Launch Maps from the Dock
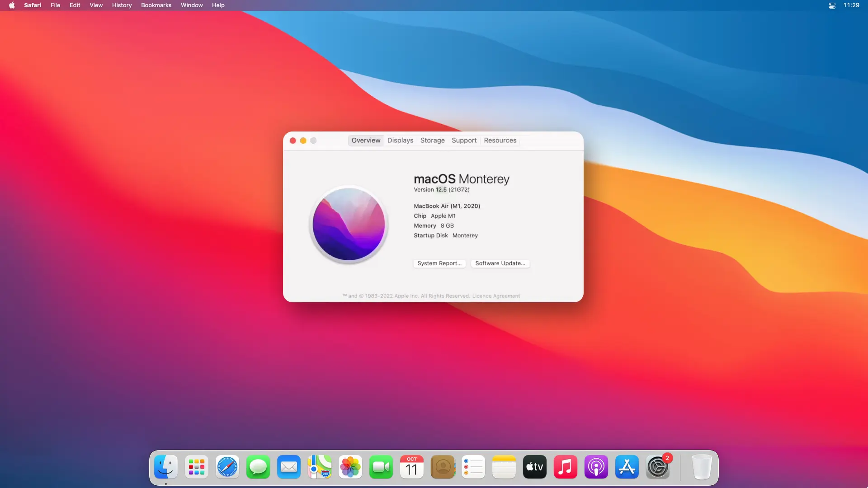This screenshot has width=868, height=488. tap(320, 467)
